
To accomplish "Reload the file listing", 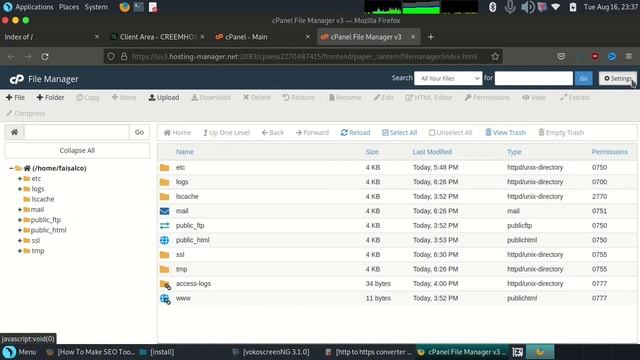I will tap(356, 133).
